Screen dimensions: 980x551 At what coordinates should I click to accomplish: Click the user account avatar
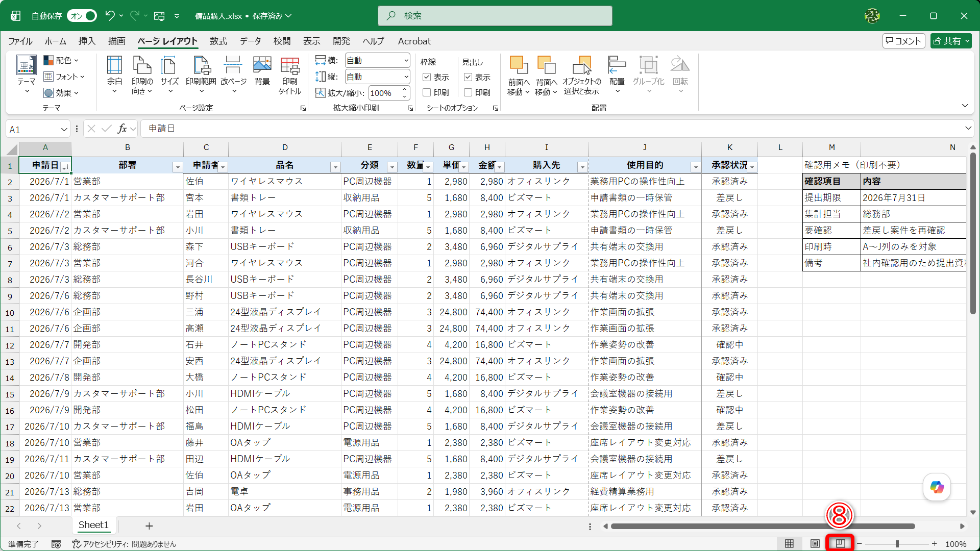[872, 16]
